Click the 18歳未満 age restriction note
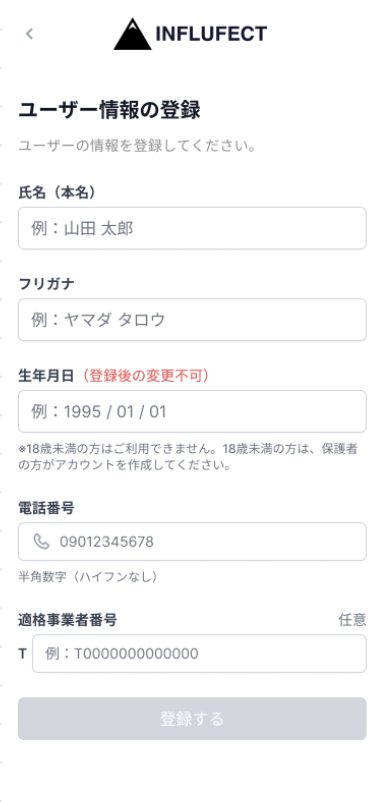The image size is (376, 802). (x=188, y=457)
